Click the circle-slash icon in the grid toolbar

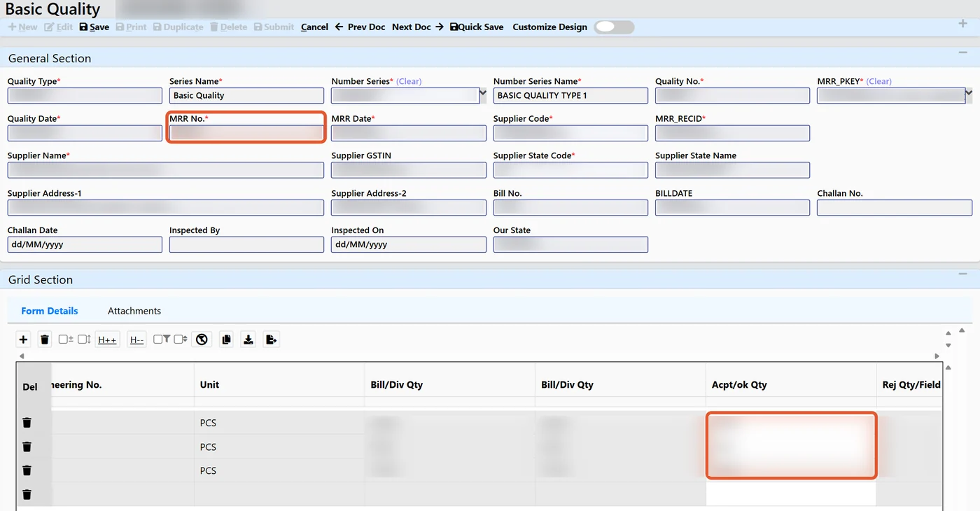pos(202,339)
